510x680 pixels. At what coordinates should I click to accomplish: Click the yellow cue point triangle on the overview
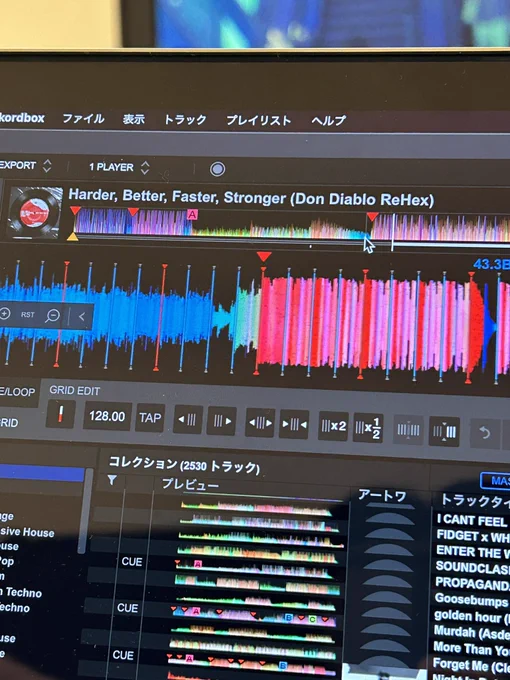pos(72,237)
